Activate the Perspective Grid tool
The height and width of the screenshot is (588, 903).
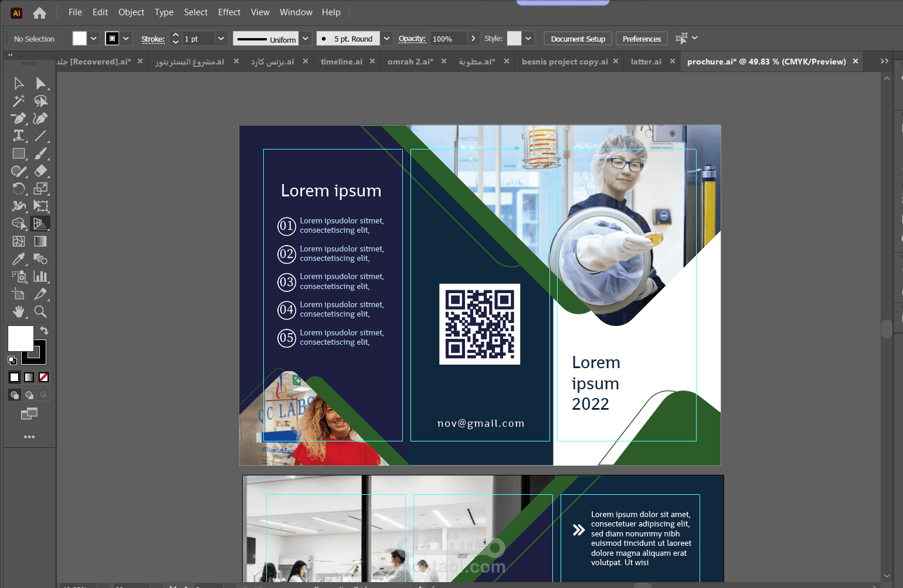[x=40, y=224]
